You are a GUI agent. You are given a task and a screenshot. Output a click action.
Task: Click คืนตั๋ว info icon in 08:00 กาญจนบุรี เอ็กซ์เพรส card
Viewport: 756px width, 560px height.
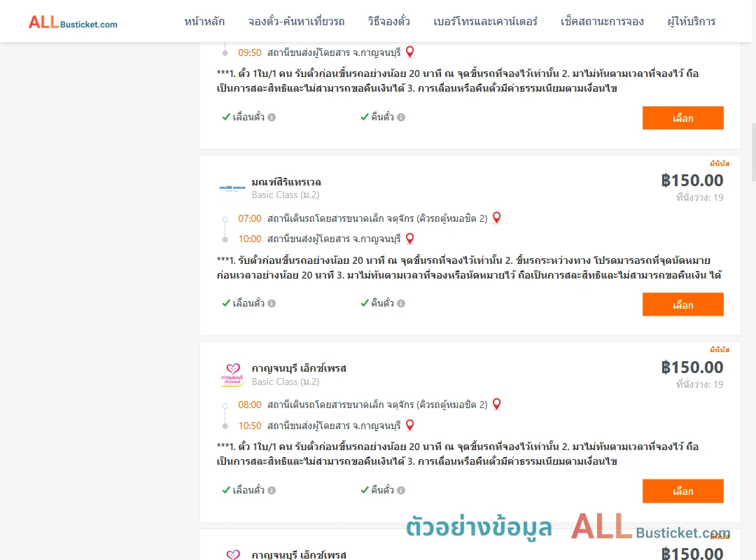pyautogui.click(x=401, y=490)
